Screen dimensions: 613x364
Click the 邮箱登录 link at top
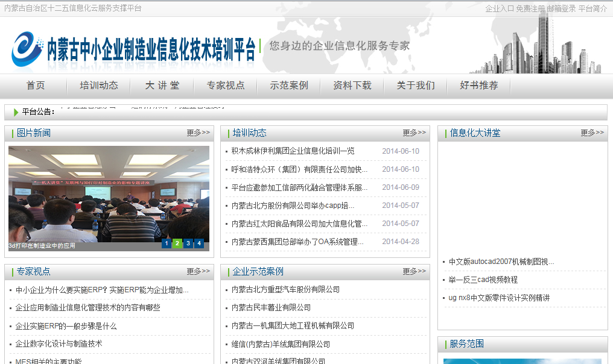coord(561,8)
